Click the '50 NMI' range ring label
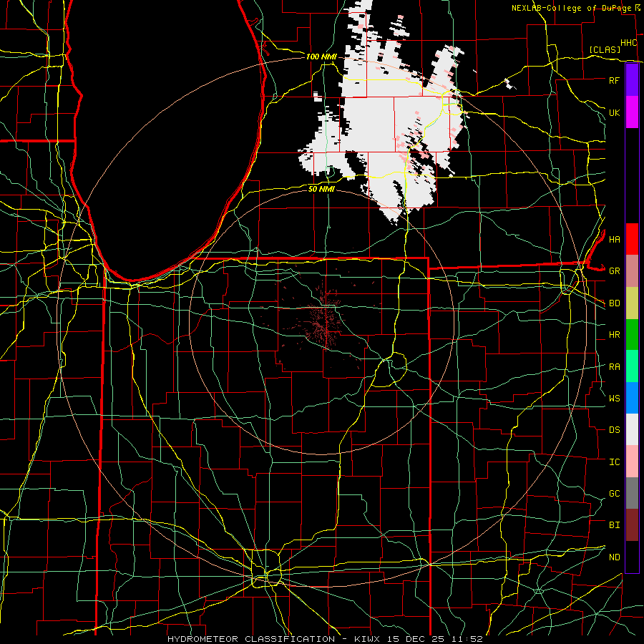The width and height of the screenshot is (644, 644). pos(321,189)
